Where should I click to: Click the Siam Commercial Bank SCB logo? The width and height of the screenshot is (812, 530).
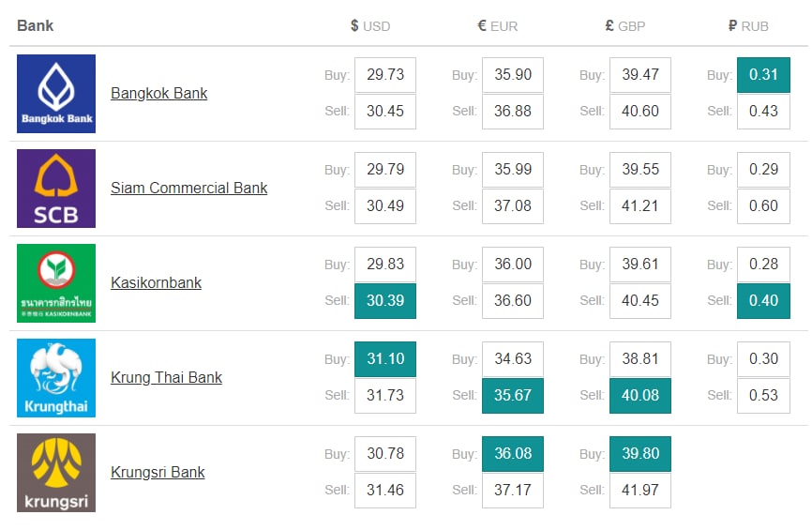click(x=56, y=189)
